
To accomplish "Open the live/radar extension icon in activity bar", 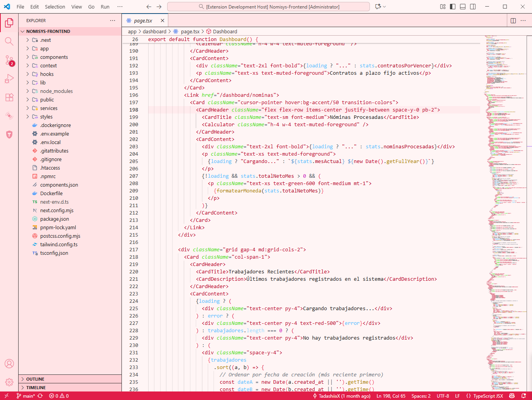I will pyautogui.click(x=9, y=116).
